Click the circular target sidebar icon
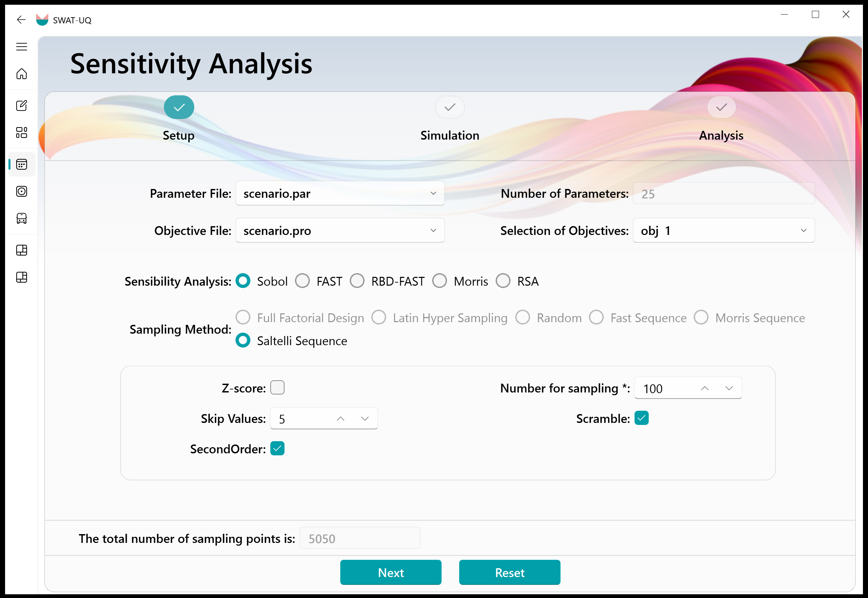The image size is (868, 598). coord(21,191)
